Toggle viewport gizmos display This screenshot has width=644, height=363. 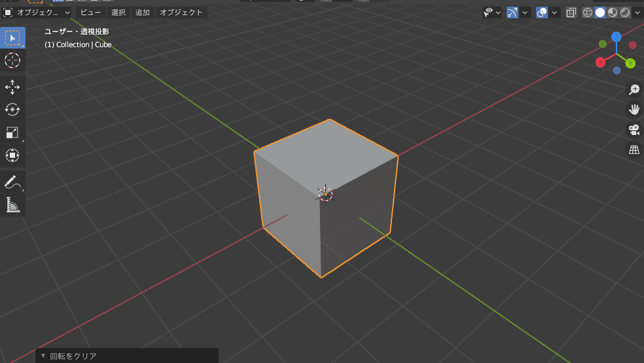pyautogui.click(x=512, y=12)
